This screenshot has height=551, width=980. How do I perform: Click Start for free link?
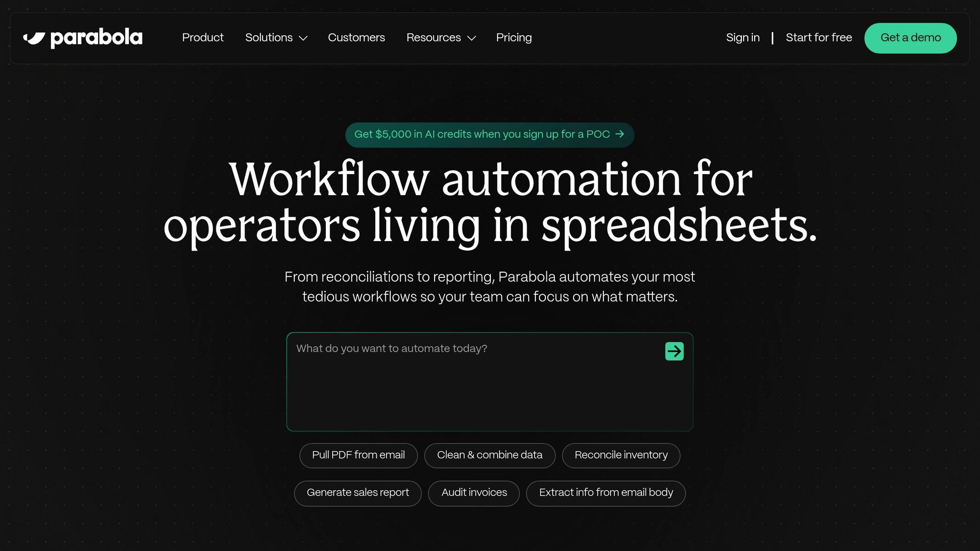[818, 38]
